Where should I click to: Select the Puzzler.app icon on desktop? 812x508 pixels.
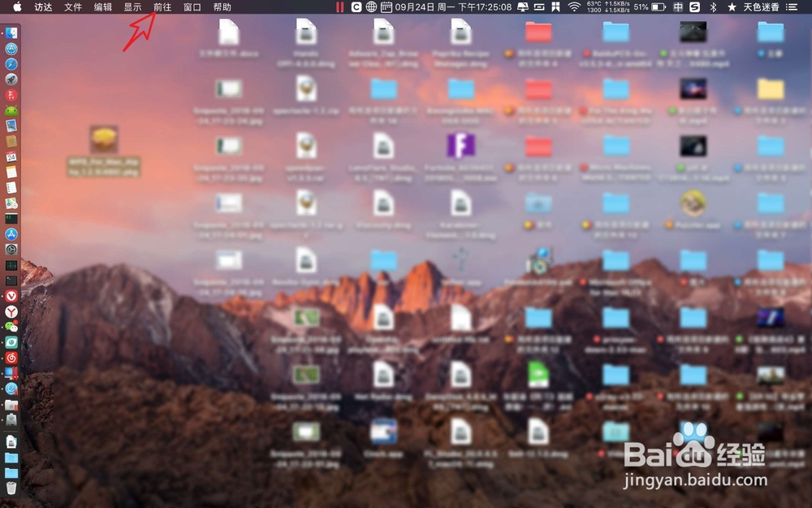(x=693, y=202)
